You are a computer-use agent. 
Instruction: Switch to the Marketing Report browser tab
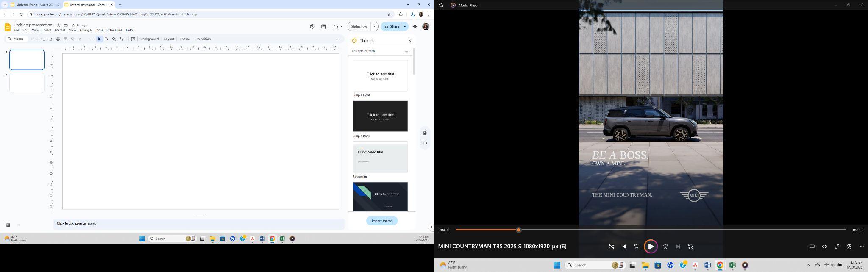click(35, 5)
